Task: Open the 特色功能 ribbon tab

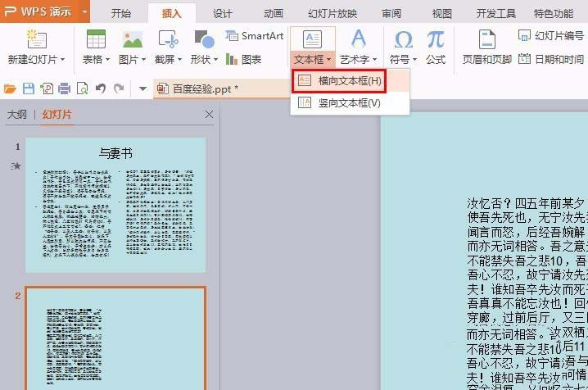Action: (554, 13)
